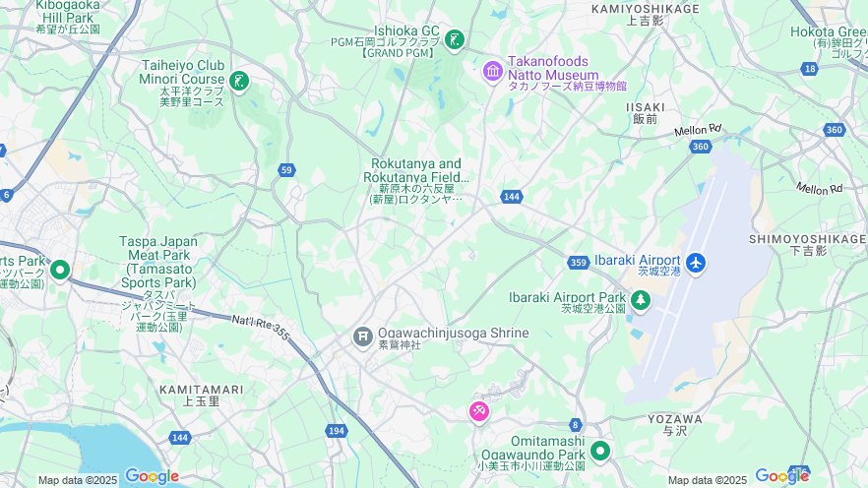Click the Nat'l Rte 355 road label
The height and width of the screenshot is (488, 868).
[261, 328]
